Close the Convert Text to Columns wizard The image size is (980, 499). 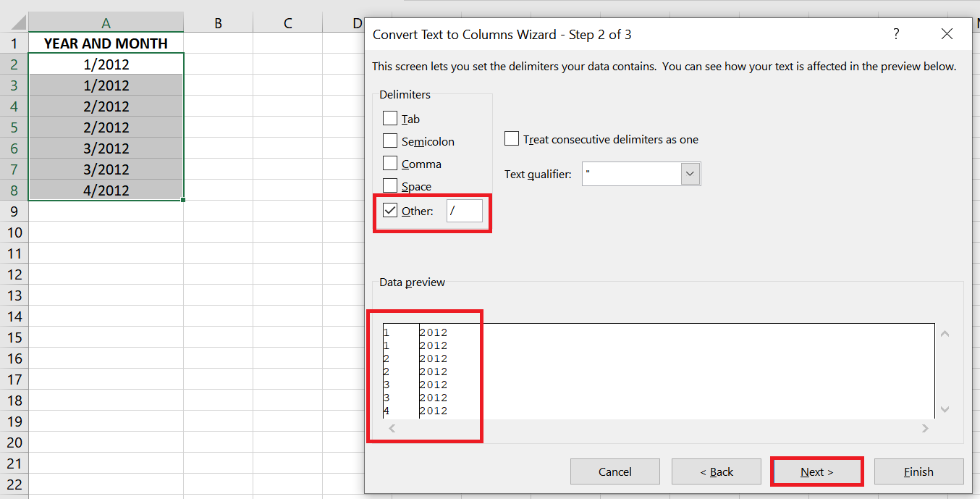pos(947,34)
